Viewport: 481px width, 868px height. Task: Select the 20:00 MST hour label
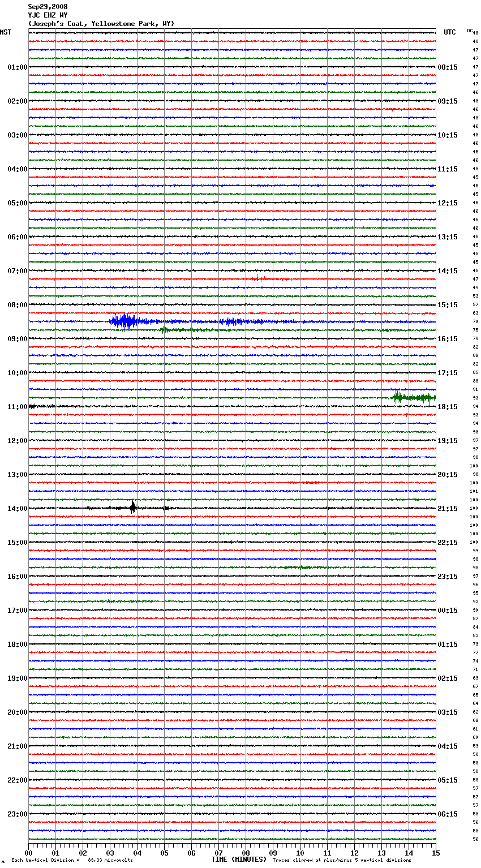pos(18,712)
